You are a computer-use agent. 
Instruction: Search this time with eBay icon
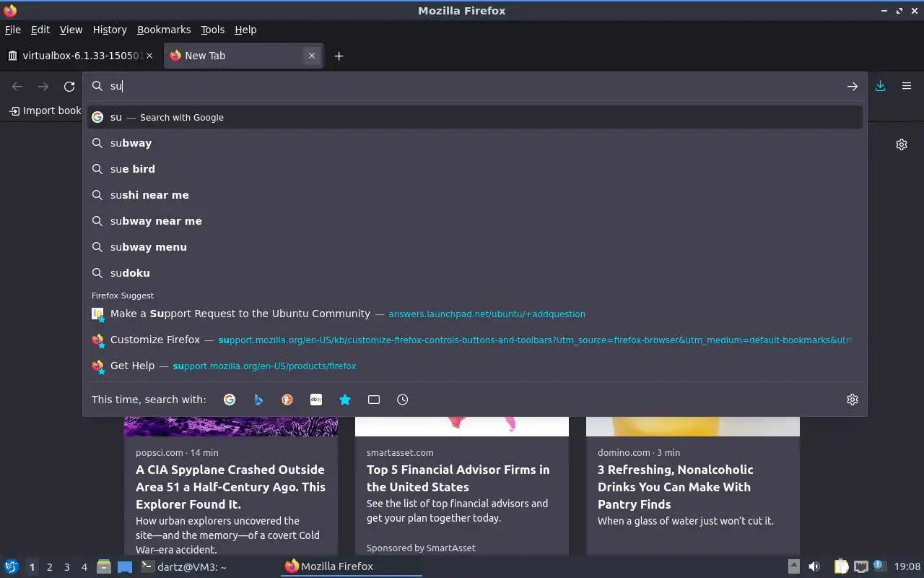click(316, 400)
